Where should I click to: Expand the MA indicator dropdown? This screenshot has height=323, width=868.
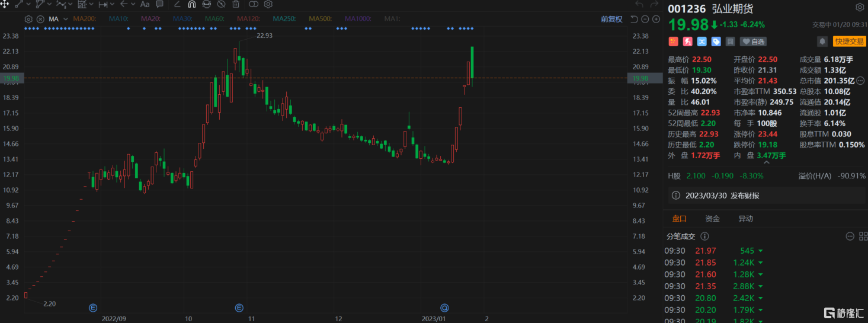[x=65, y=19]
